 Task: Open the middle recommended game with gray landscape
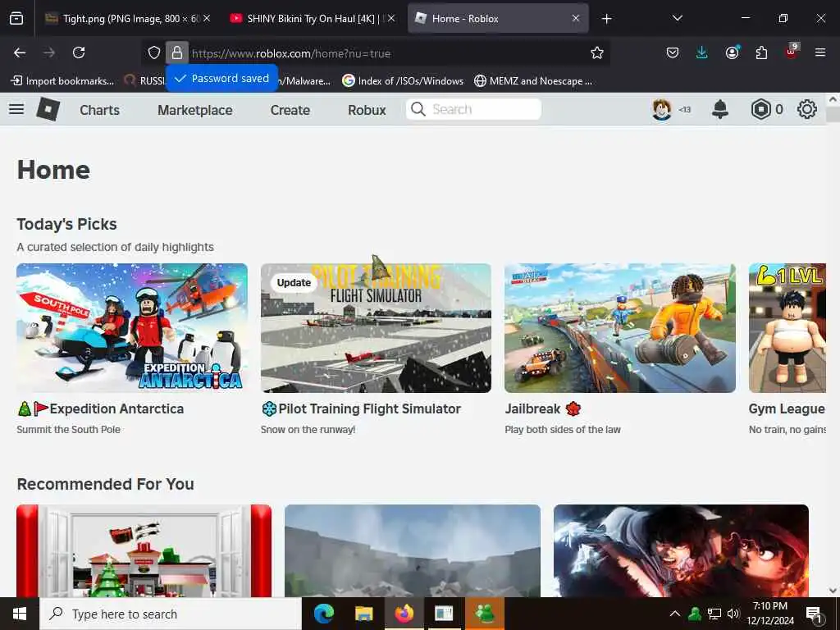click(x=413, y=550)
